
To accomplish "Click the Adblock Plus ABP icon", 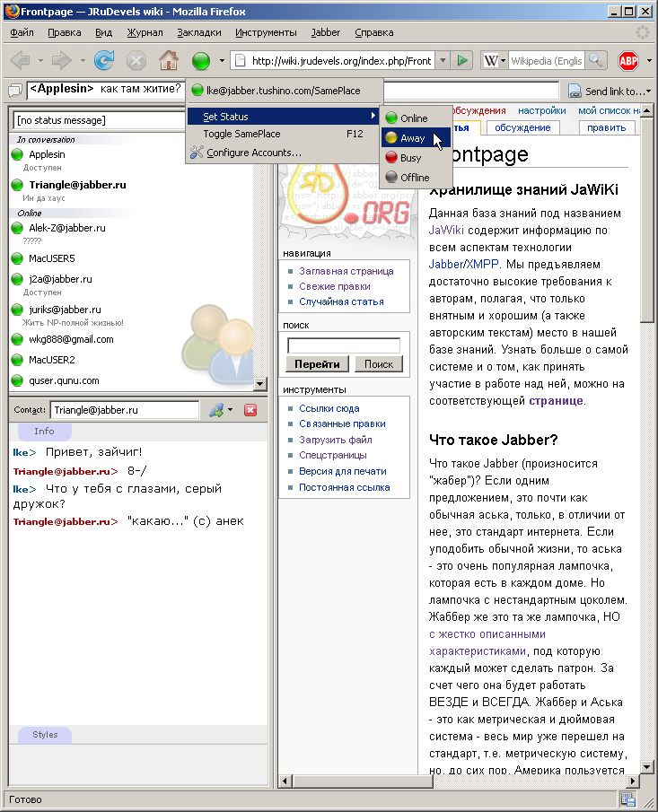I will point(628,61).
